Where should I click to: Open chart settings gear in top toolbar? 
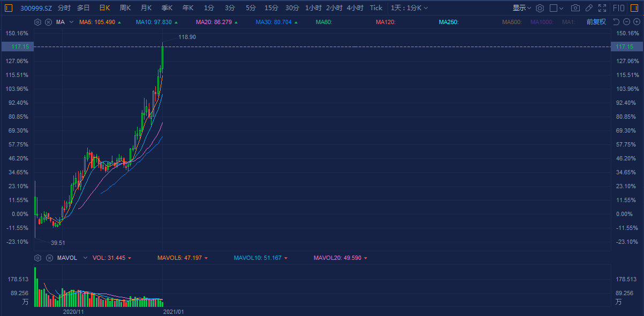(540, 8)
